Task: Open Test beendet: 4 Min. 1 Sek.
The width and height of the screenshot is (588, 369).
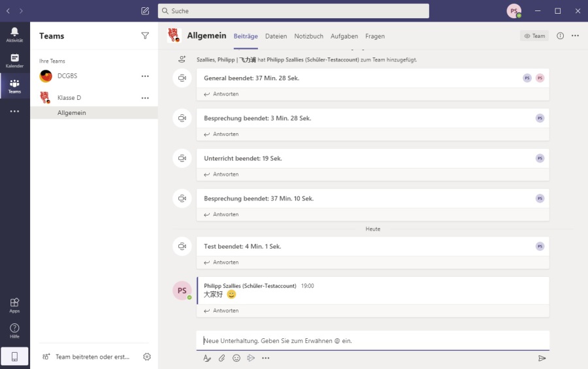Action: [242, 246]
